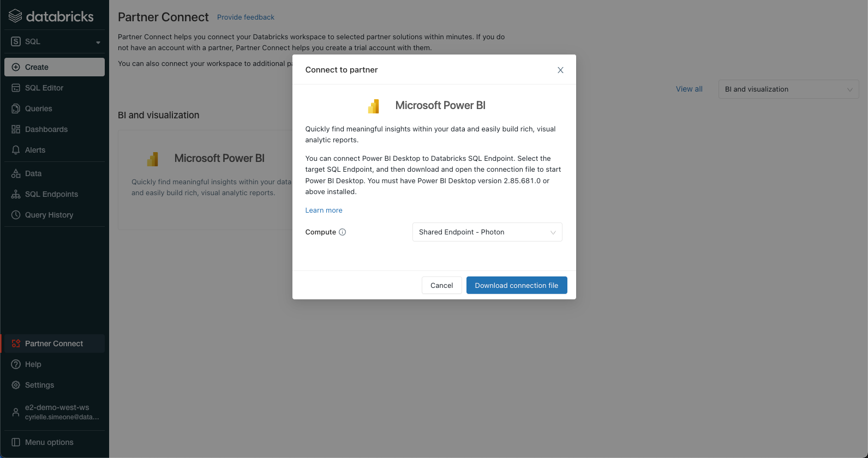The width and height of the screenshot is (868, 458).
Task: Open the BI and visualization category filter
Action: [788, 89]
